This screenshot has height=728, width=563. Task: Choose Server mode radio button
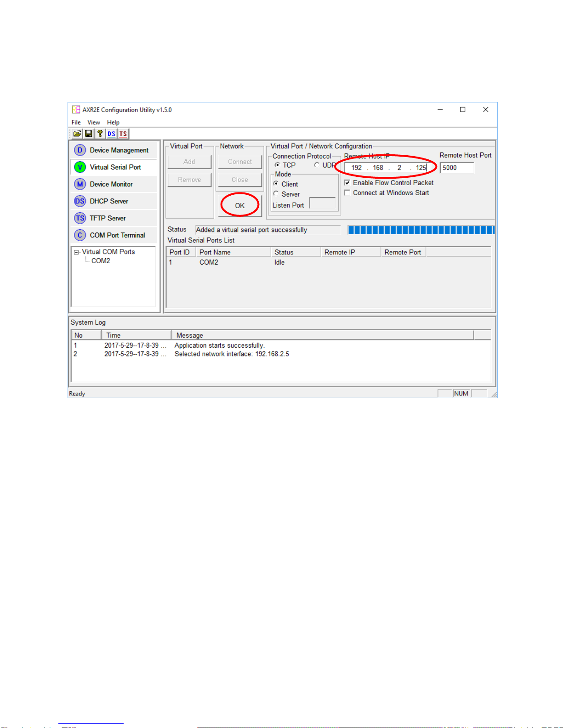click(276, 194)
